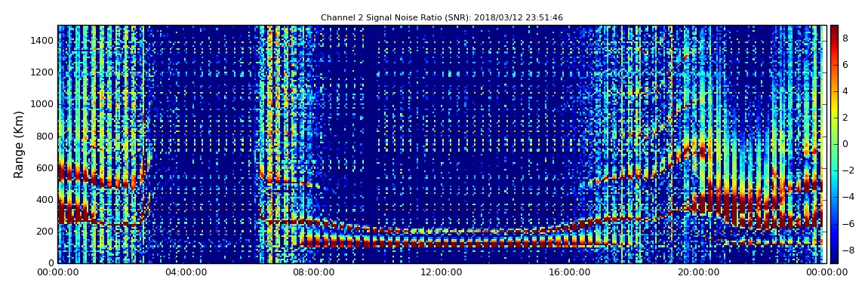
Task: Click the 800 y-axis tick label
Action: 46,136
